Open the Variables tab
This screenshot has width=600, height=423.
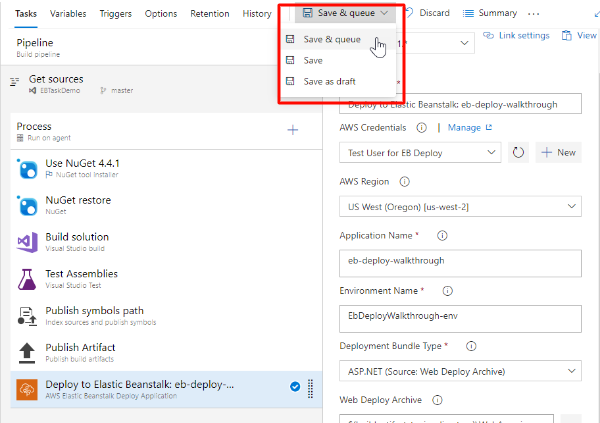pyautogui.click(x=68, y=14)
